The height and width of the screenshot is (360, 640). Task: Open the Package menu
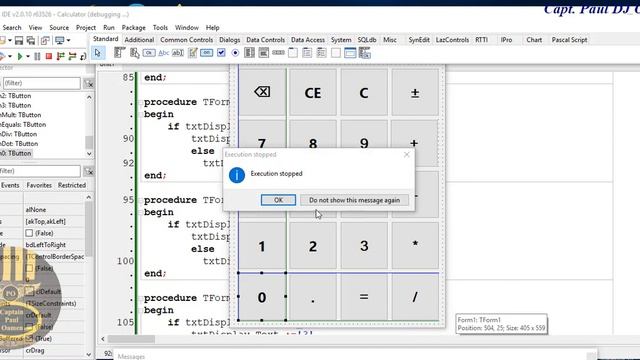point(133,27)
